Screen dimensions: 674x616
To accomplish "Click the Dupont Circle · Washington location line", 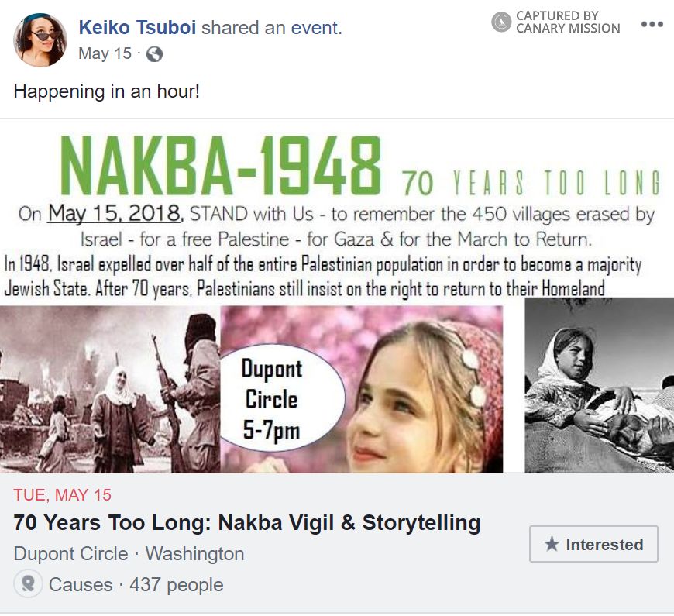I will click(x=129, y=554).
